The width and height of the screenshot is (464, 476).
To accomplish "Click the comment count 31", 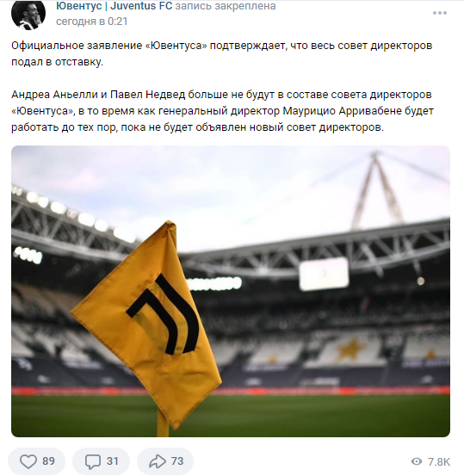I will click(x=113, y=461).
